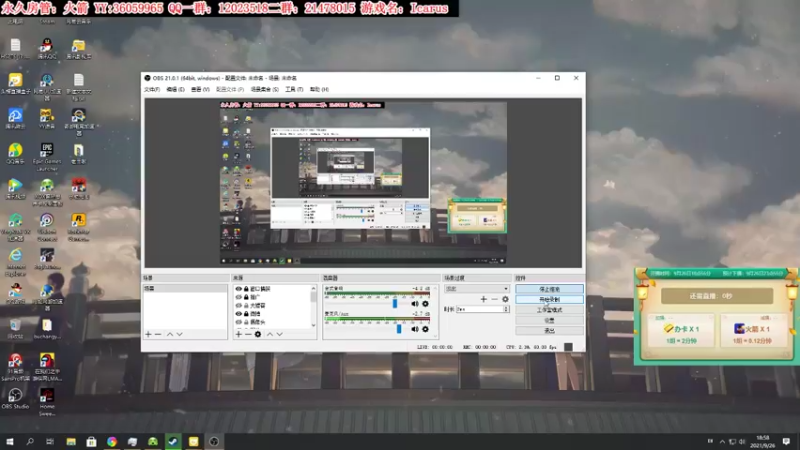Click OBS icon in the taskbar
The image size is (800, 450).
click(x=214, y=441)
